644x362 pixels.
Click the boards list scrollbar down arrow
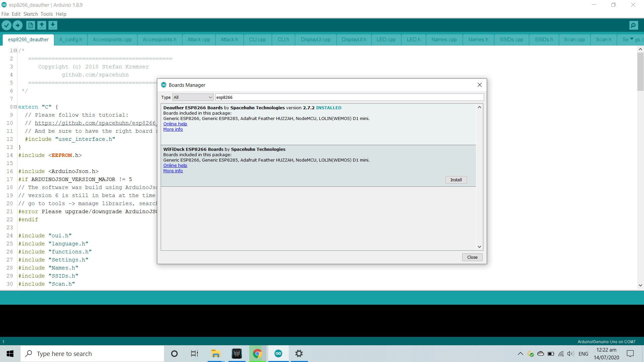click(x=479, y=247)
